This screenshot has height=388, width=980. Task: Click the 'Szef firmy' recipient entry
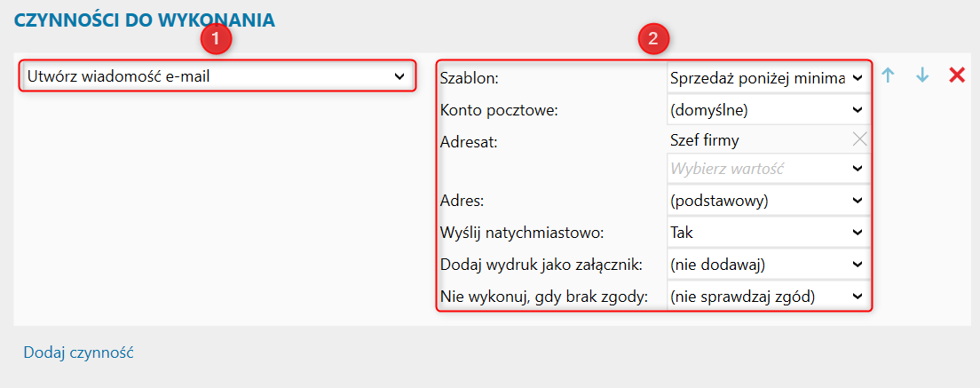(x=705, y=139)
